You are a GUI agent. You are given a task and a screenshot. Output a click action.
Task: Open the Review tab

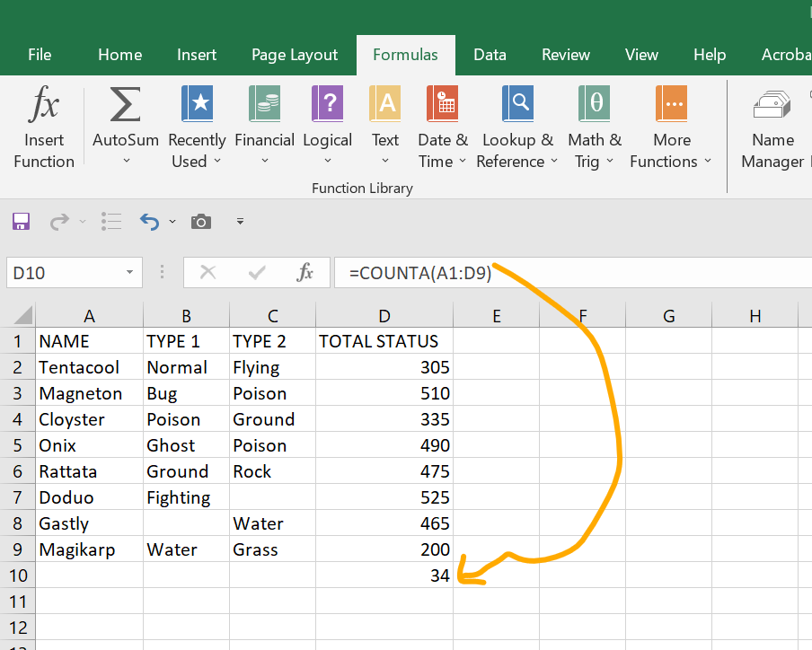click(565, 55)
